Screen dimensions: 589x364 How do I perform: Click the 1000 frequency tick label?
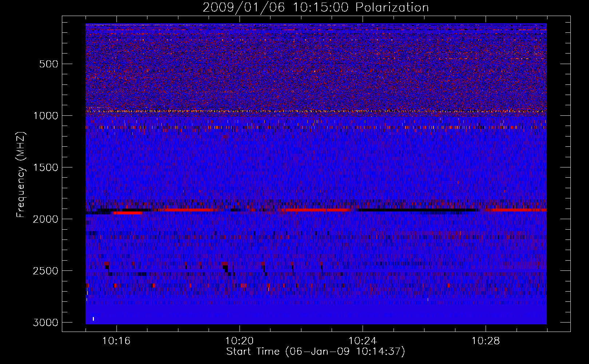pos(46,116)
